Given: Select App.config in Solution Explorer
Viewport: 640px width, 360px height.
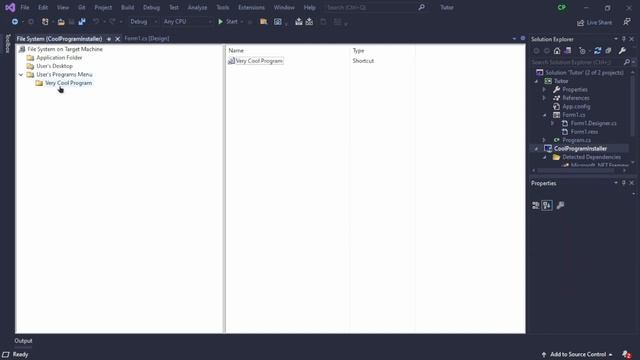Looking at the screenshot, I should [576, 107].
